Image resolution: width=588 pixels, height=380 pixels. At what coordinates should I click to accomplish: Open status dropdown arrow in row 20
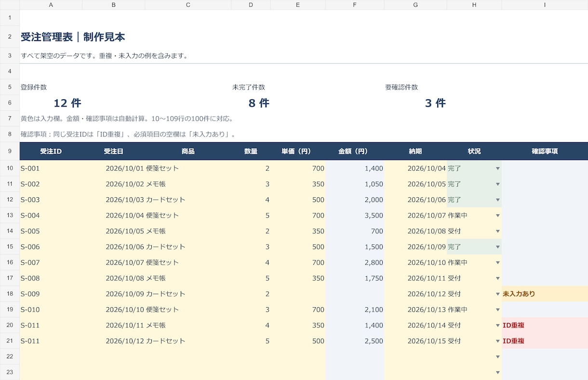498,326
